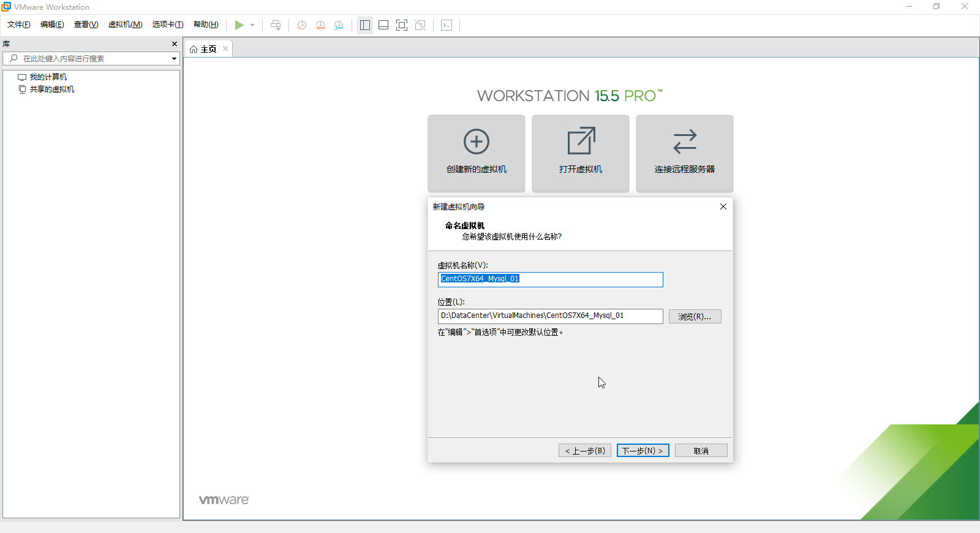Open the Edit menu (编辑)

52,25
